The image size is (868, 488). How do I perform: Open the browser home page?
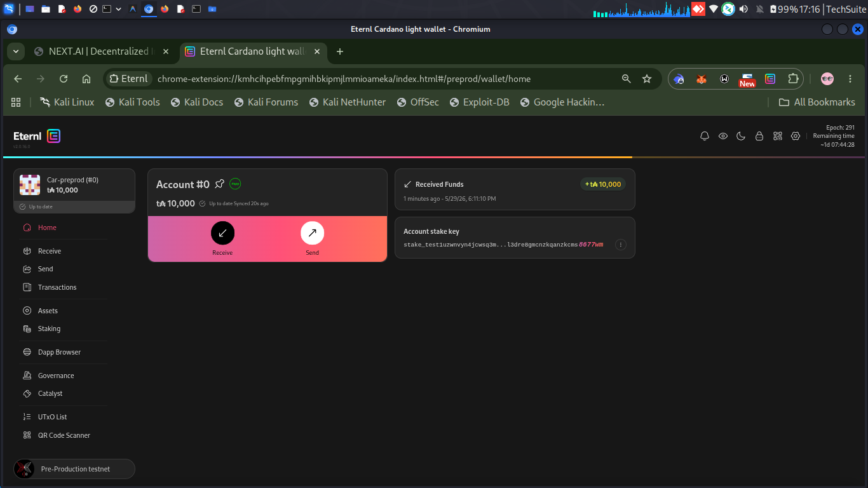[86, 79]
